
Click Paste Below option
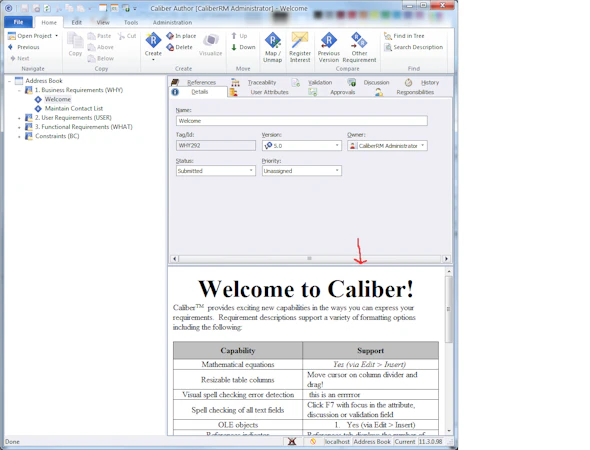click(x=100, y=58)
